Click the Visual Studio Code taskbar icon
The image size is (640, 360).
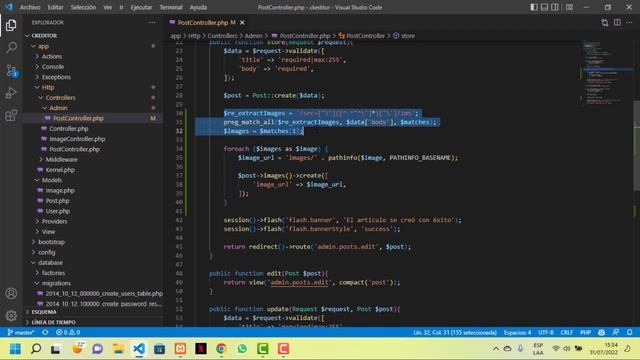[x=139, y=349]
